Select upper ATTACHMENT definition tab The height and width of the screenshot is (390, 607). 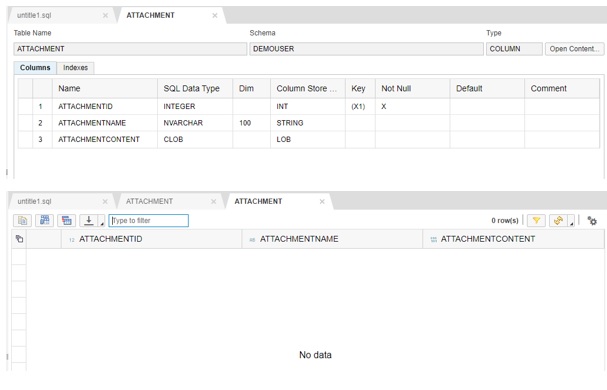(151, 15)
